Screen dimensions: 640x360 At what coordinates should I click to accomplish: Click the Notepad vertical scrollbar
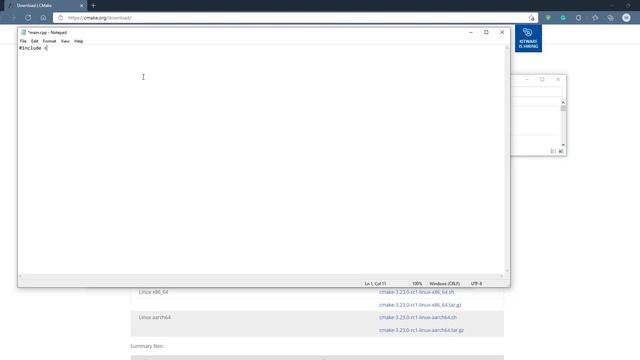(x=507, y=159)
